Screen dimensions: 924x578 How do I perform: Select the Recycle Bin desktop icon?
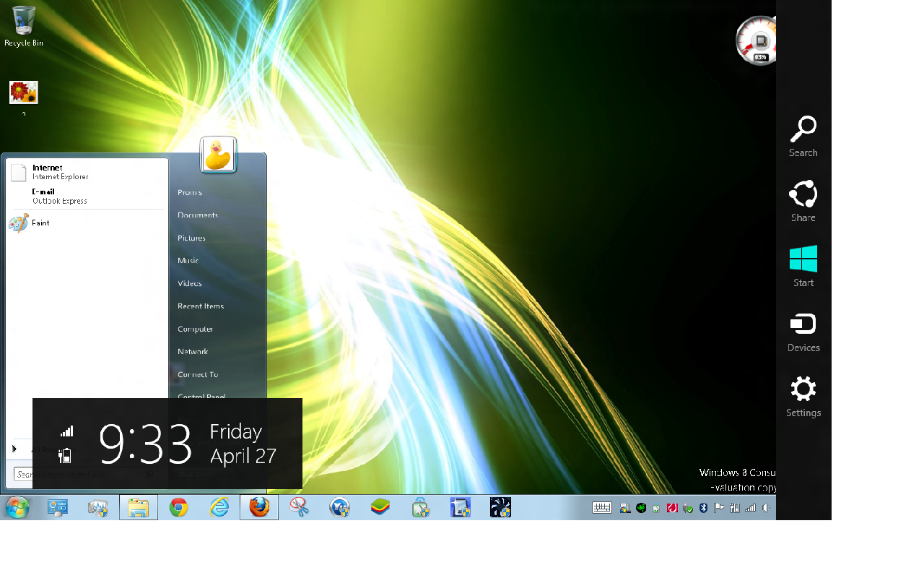coord(23,26)
